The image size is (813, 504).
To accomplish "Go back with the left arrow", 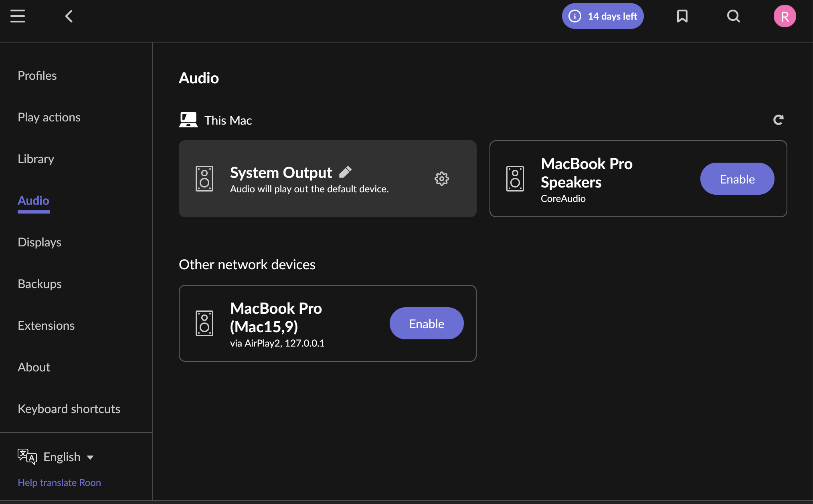I will pyautogui.click(x=69, y=16).
